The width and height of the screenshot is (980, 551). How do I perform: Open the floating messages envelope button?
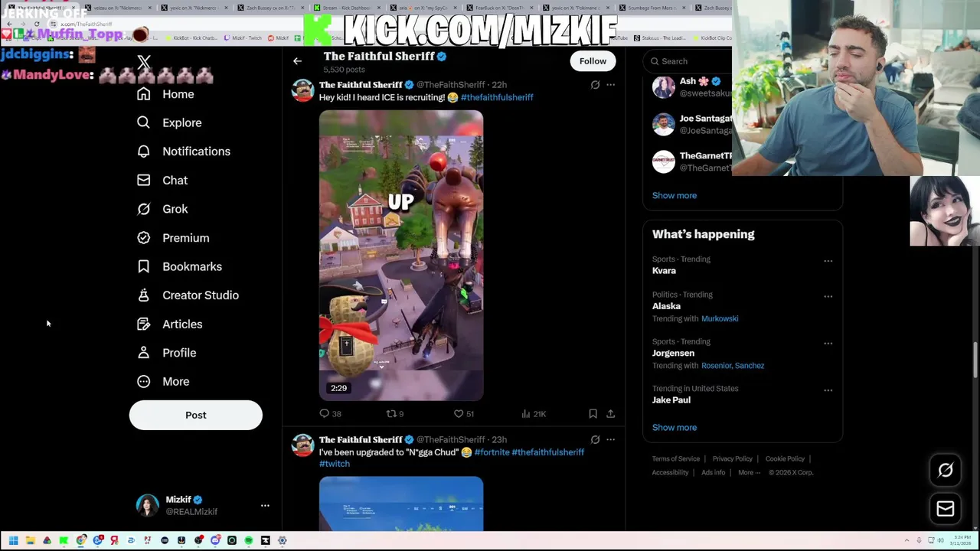[946, 509]
